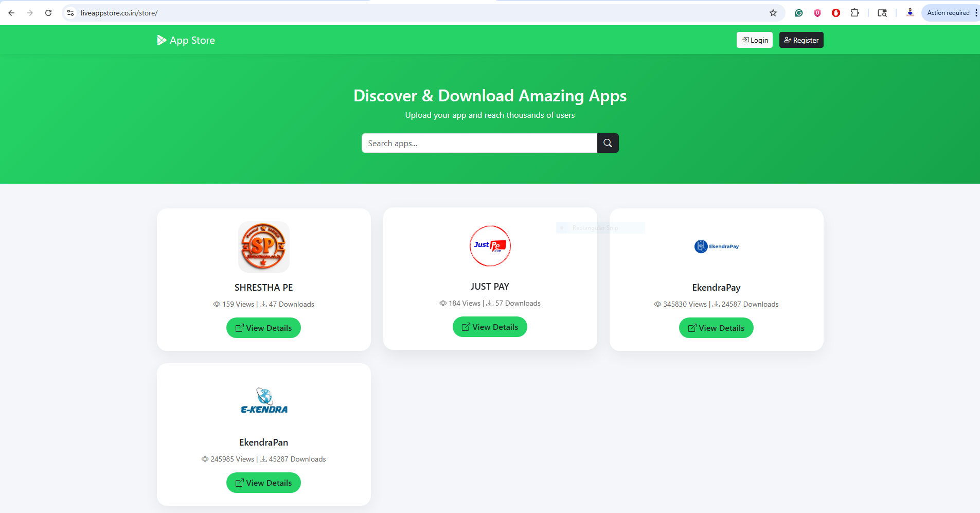Click the Action required browser chip

point(948,13)
